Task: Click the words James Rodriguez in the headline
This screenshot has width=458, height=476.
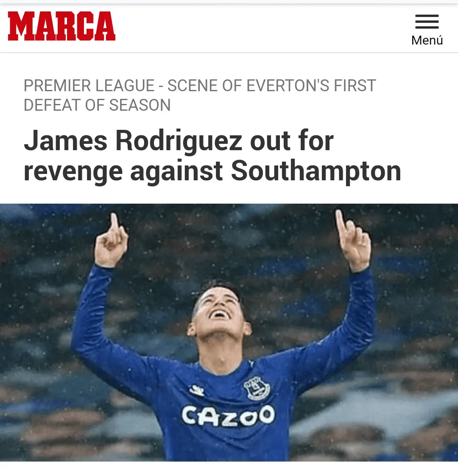Action: point(133,140)
